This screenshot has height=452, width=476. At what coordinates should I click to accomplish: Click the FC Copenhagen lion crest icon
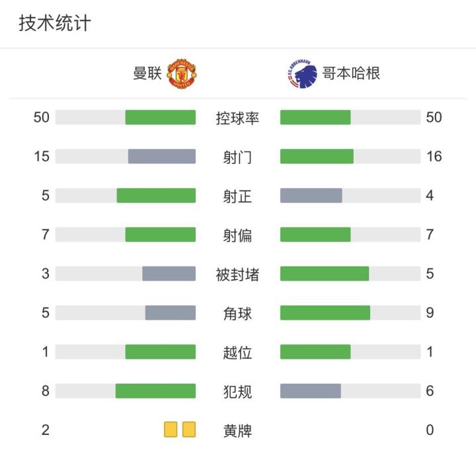(x=299, y=73)
